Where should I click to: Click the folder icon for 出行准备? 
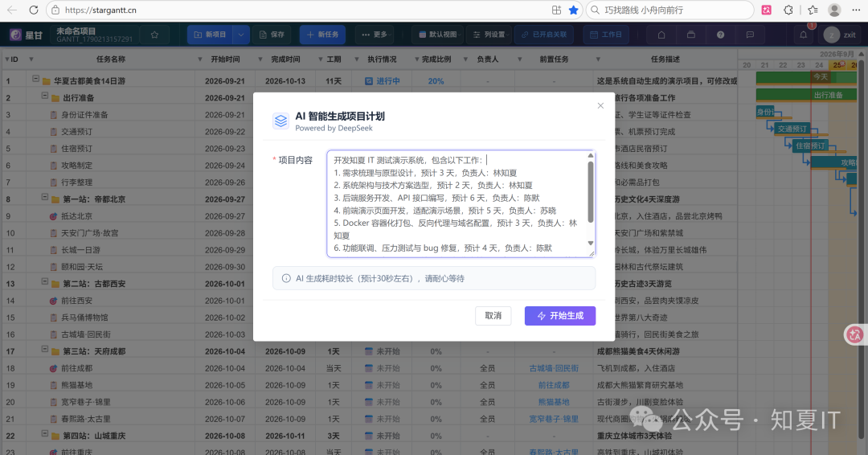click(55, 98)
